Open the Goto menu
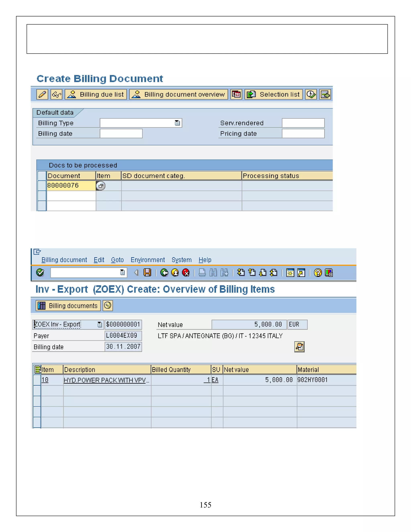This screenshot has height=532, width=411. point(117,260)
